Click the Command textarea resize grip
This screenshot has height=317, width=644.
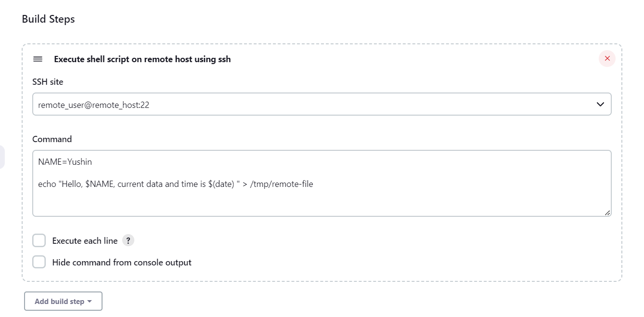click(607, 212)
